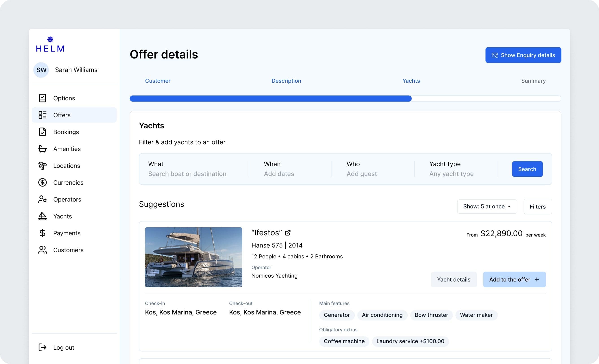The width and height of the screenshot is (599, 364).
Task: Open Locations via the palm tree icon
Action: click(x=42, y=166)
